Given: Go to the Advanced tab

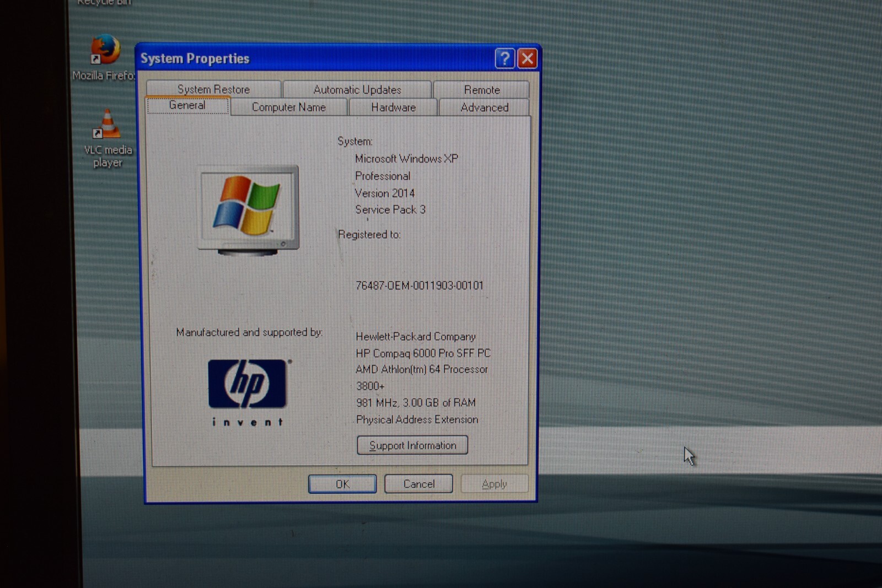Looking at the screenshot, I should coord(484,107).
